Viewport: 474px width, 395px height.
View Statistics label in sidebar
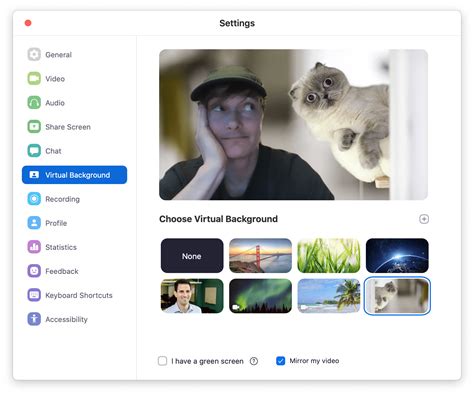click(x=61, y=247)
